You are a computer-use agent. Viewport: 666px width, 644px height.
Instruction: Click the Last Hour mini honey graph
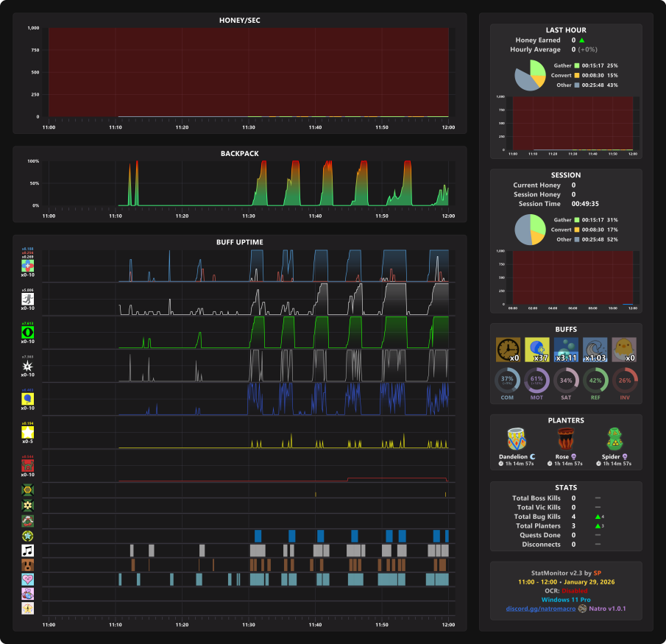pos(573,123)
